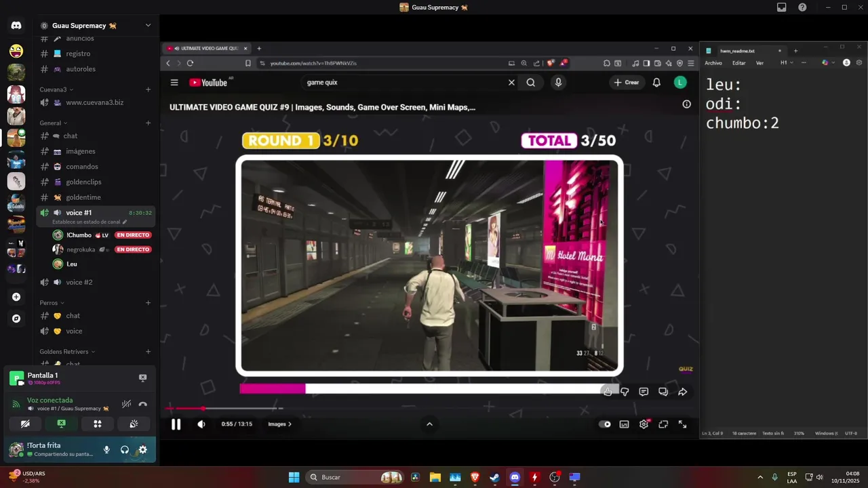Mute the Discord microphone
Viewport: 868px width, 488px height.
click(106, 449)
